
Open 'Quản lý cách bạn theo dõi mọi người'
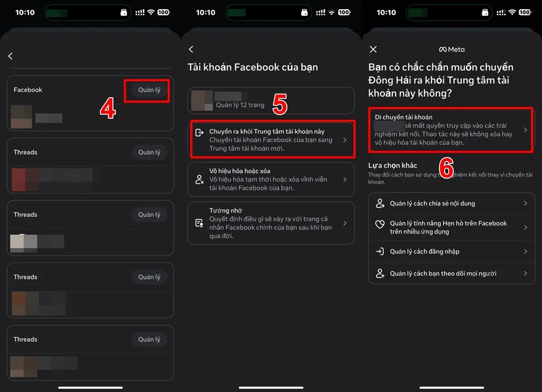click(451, 273)
